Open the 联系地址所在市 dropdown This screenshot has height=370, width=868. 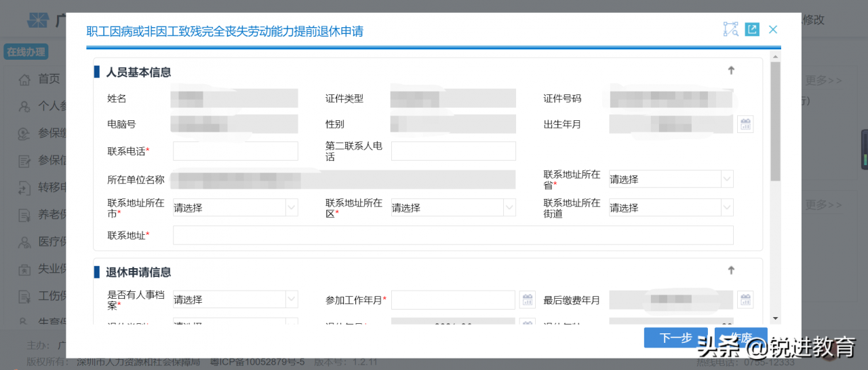(235, 208)
